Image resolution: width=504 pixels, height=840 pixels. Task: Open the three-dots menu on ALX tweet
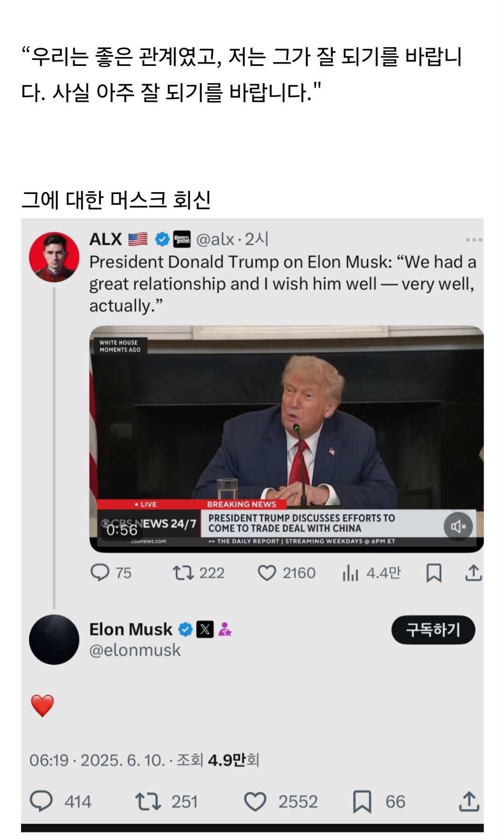pyautogui.click(x=474, y=240)
